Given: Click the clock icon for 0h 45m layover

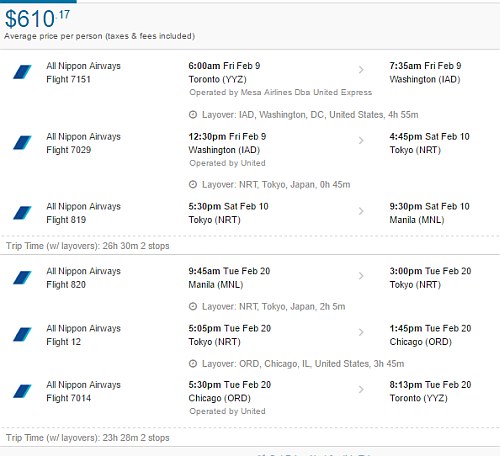Looking at the screenshot, I should click(x=193, y=184).
